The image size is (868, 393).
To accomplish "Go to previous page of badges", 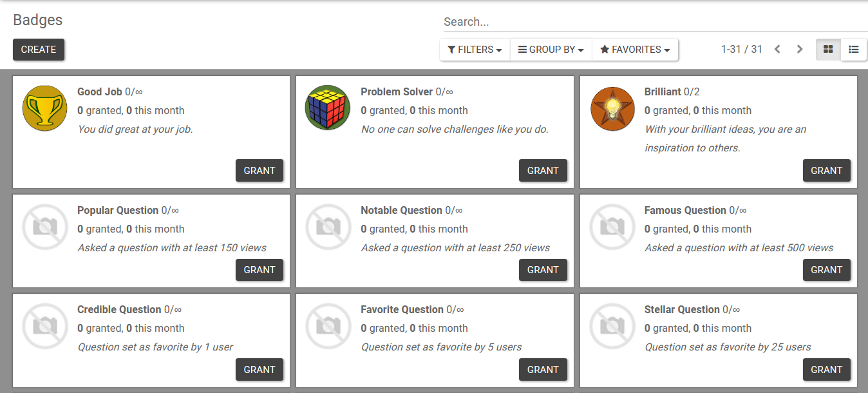I will click(x=777, y=50).
